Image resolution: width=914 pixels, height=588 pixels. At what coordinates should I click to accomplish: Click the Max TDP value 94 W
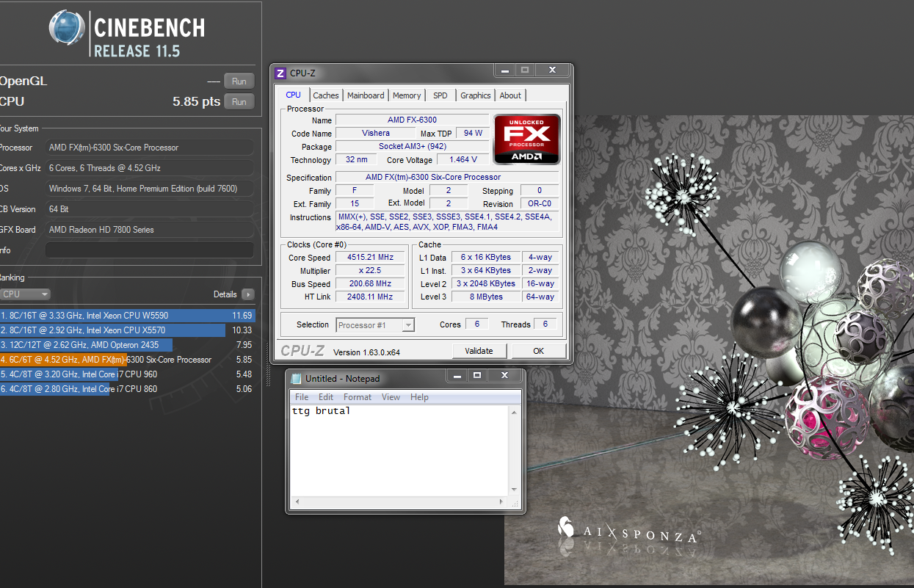(x=472, y=134)
